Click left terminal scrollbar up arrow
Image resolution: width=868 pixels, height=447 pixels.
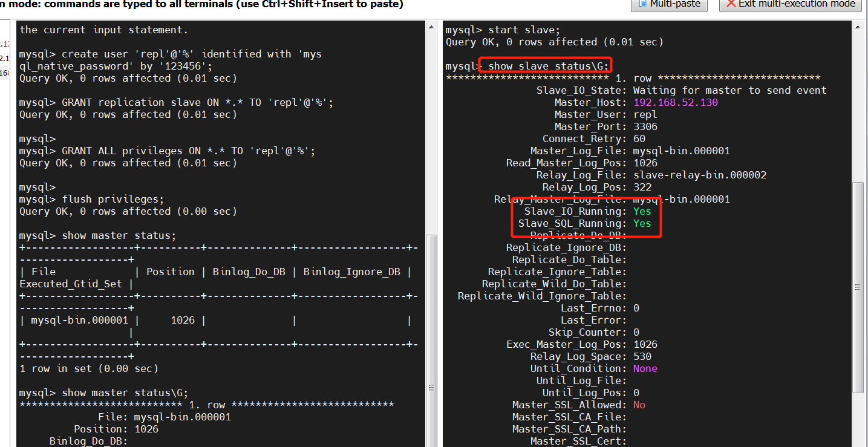click(x=431, y=26)
